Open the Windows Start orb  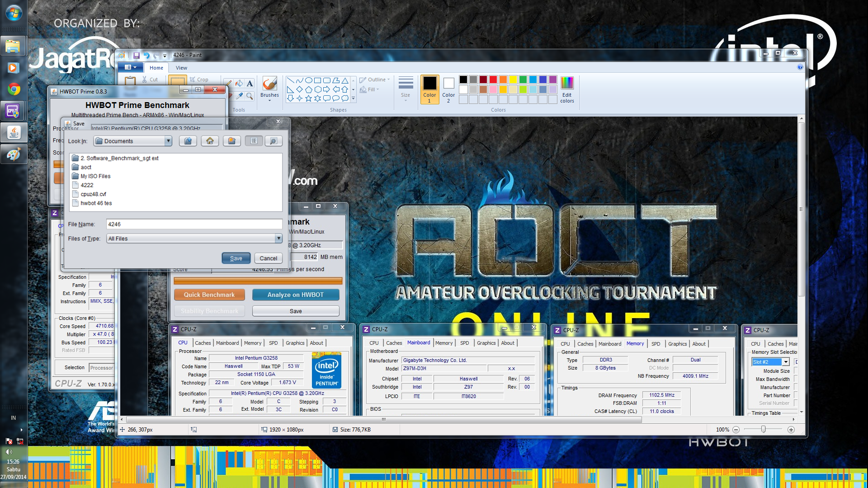(x=14, y=13)
